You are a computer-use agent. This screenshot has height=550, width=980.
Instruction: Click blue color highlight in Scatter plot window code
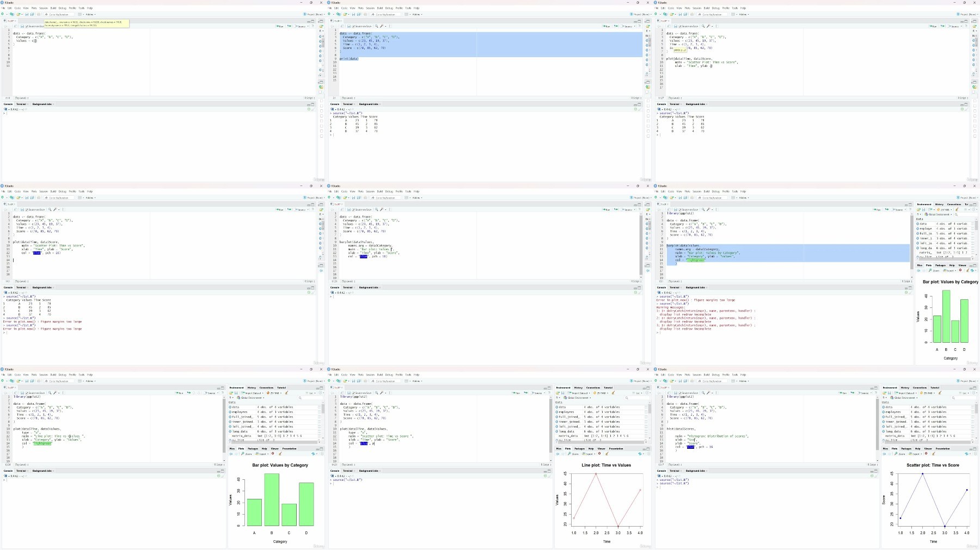tap(690, 447)
